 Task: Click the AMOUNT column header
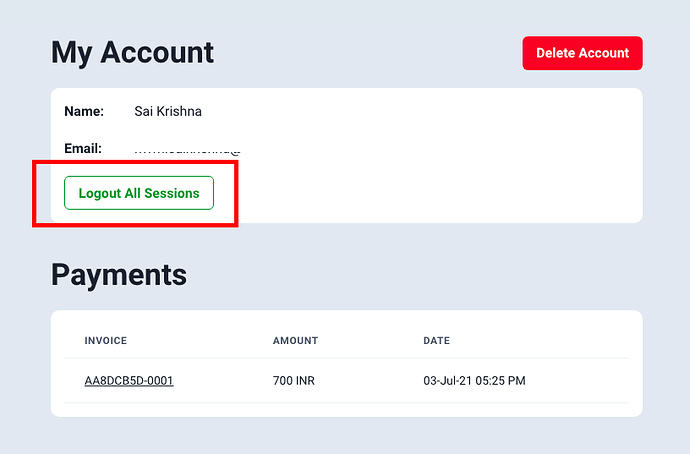click(x=295, y=341)
